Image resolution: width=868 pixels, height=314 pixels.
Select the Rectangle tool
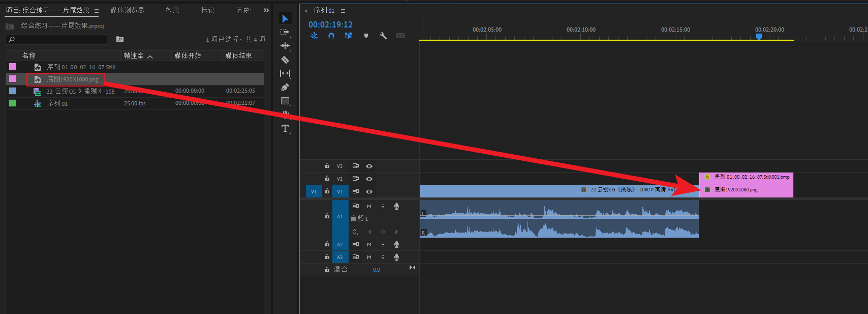coord(285,101)
